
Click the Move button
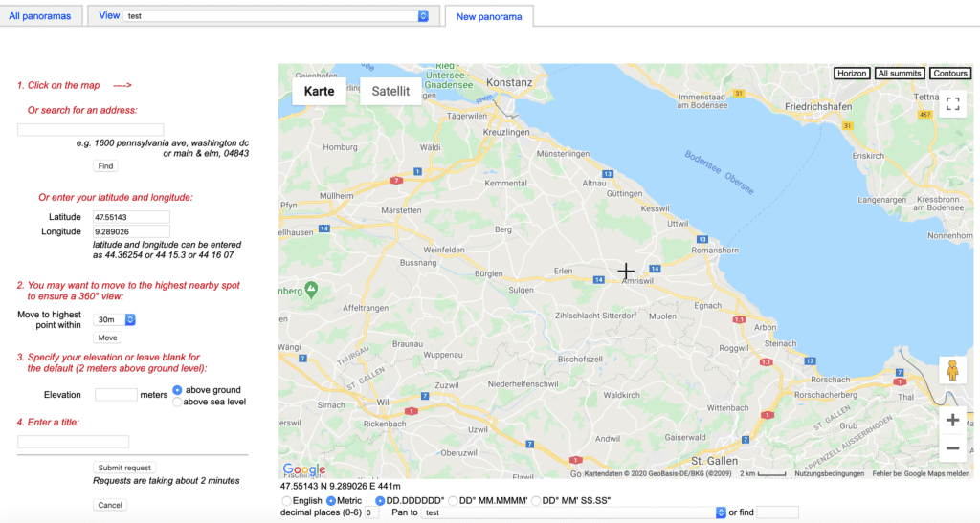tap(107, 338)
